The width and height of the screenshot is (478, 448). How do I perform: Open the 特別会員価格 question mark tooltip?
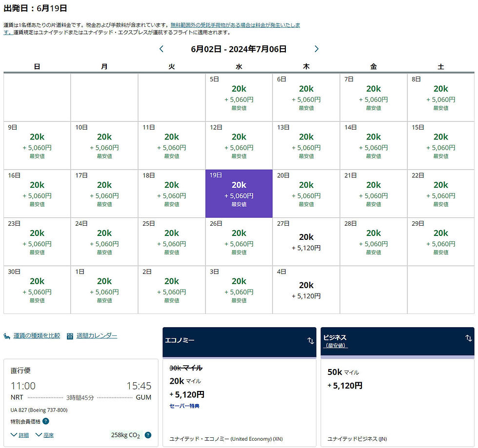coord(46,421)
